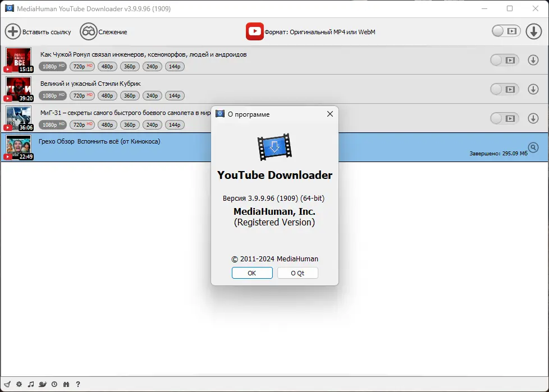The image size is (549, 392).
Task: Click the help question mark icon
Action: (78, 384)
